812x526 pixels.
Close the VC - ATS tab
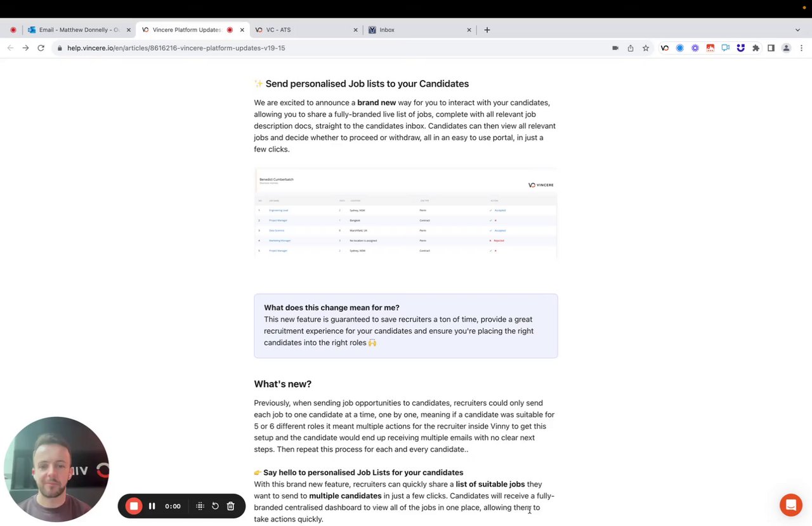point(355,30)
